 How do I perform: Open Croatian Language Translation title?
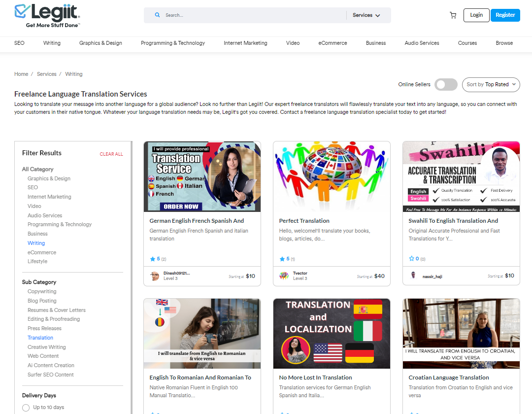(x=449, y=378)
